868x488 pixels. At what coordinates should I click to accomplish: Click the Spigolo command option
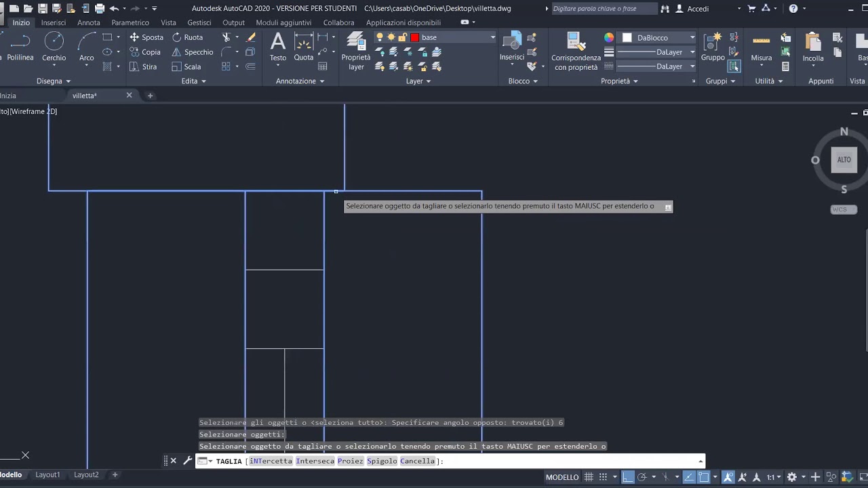click(x=382, y=461)
